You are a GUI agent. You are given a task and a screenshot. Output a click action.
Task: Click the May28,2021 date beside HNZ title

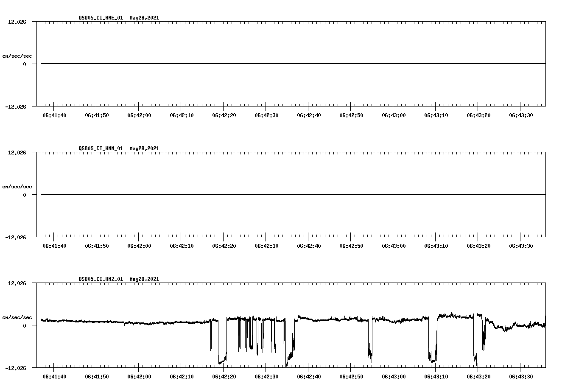click(x=143, y=279)
